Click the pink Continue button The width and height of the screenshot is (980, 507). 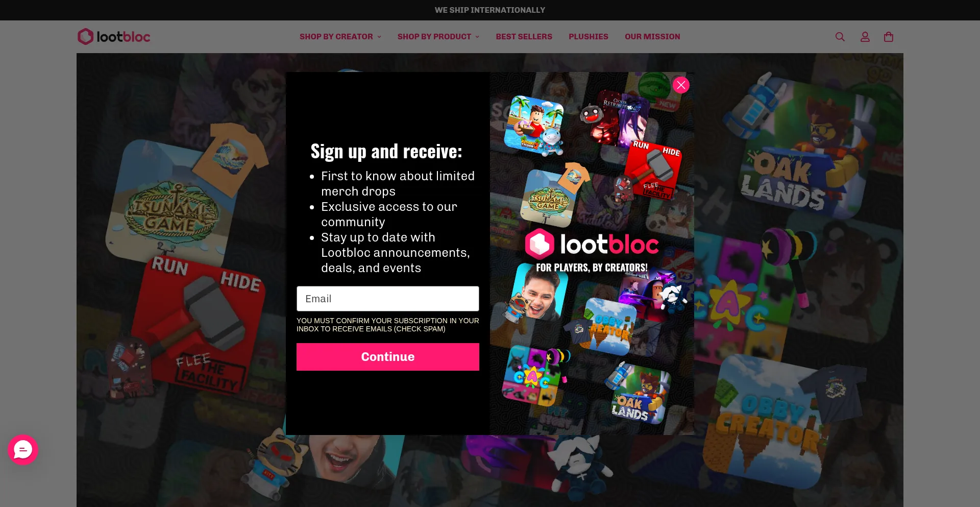pyautogui.click(x=388, y=357)
